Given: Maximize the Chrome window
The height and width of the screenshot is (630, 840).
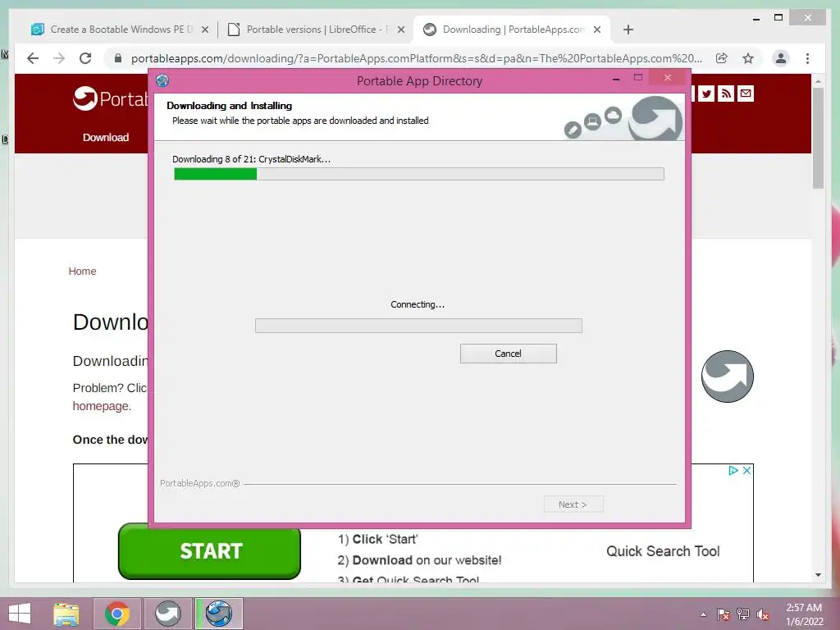Looking at the screenshot, I should pyautogui.click(x=778, y=18).
